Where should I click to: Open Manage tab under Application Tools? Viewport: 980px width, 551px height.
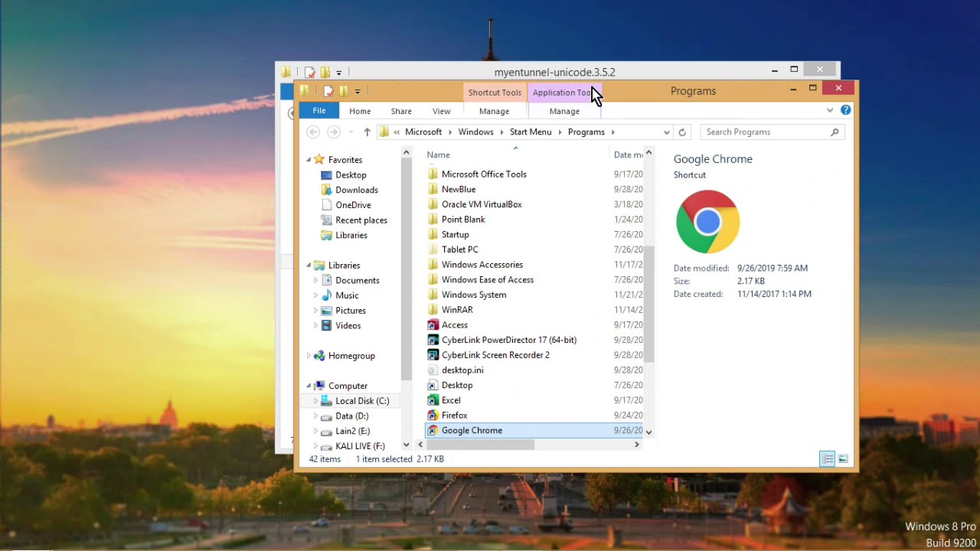point(564,111)
